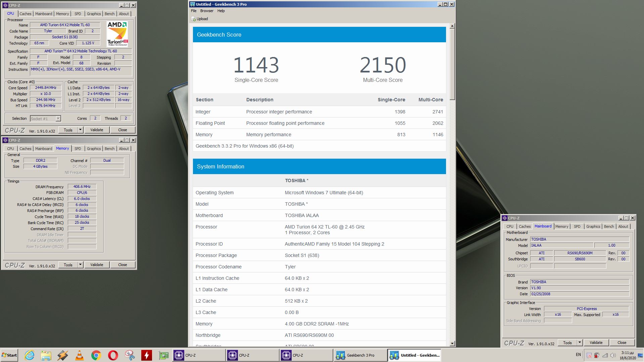This screenshot has height=362, width=644.
Task: Open Internet Explorer from the taskbar
Action: pos(30,355)
